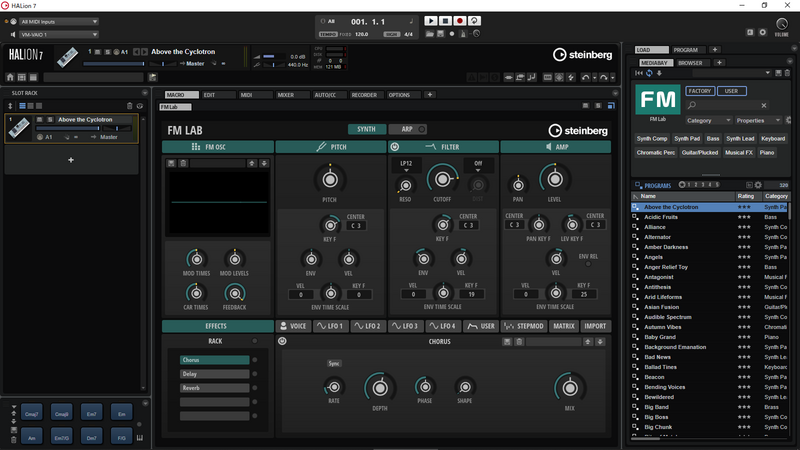Image resolution: width=800 pixels, height=450 pixels.
Task: Click the programs list settings gear
Action: [758, 185]
